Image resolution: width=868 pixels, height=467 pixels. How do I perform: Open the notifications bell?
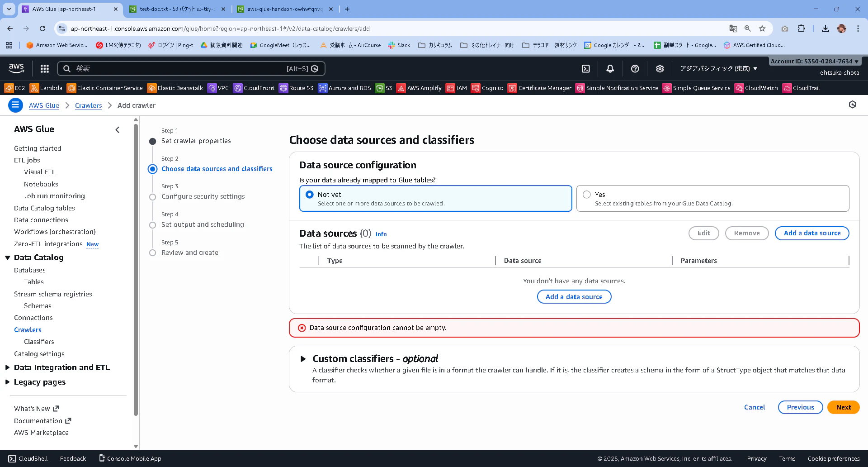[x=610, y=68]
